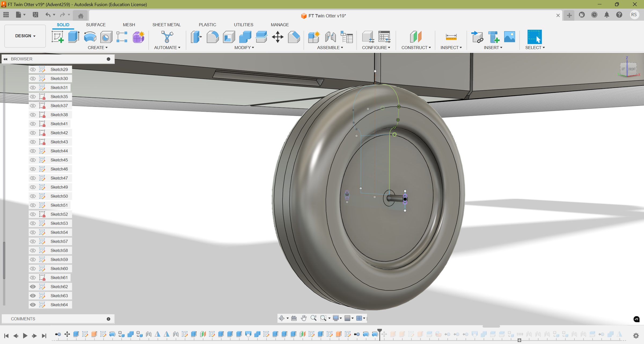Activate the Extrude tool
The width and height of the screenshot is (644, 344).
coord(74,37)
